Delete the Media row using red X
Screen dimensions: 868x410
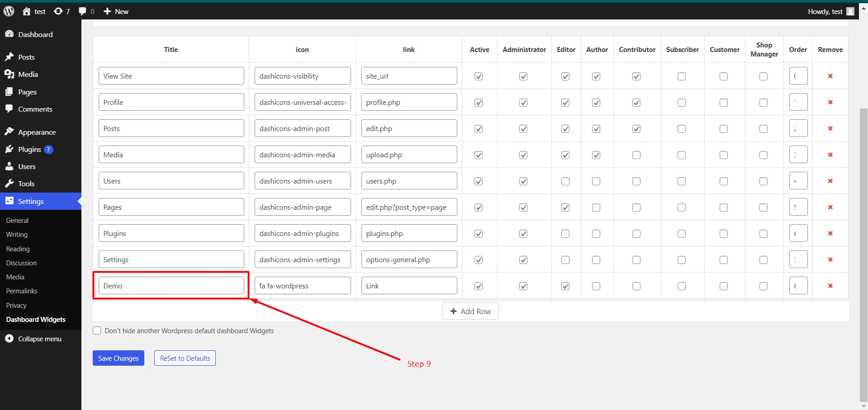(830, 155)
